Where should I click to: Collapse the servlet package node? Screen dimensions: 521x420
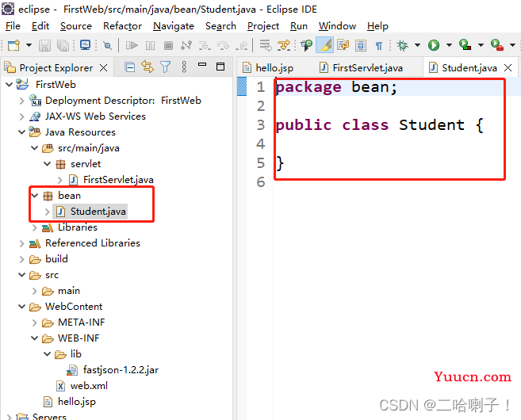pos(47,164)
